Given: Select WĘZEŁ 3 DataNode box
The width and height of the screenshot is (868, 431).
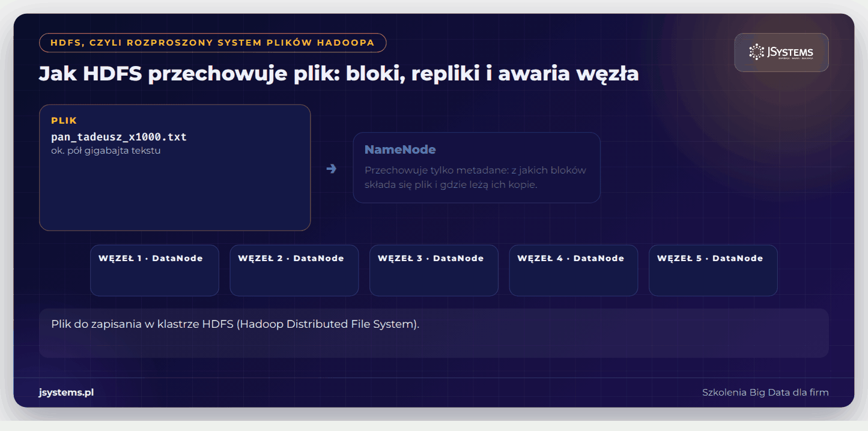Looking at the screenshot, I should pyautogui.click(x=434, y=270).
